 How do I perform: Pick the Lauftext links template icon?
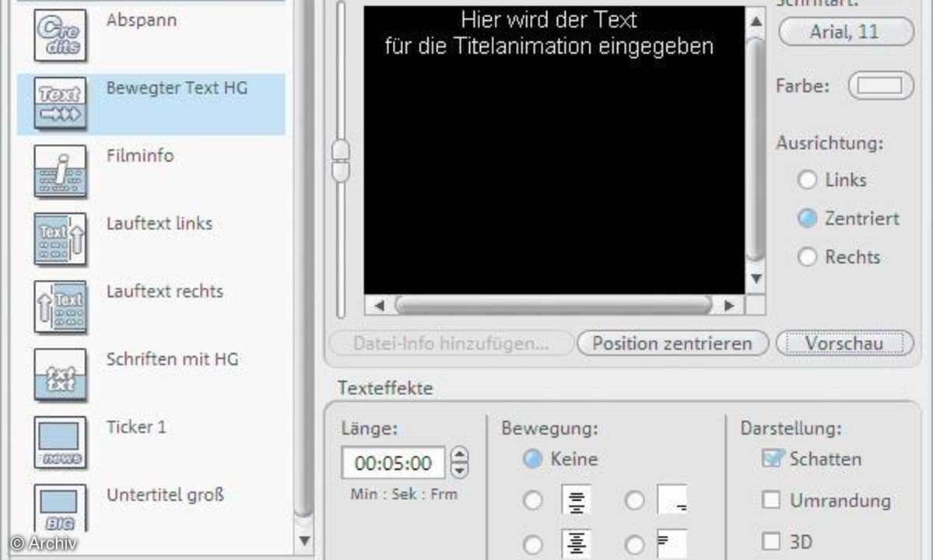(60, 239)
